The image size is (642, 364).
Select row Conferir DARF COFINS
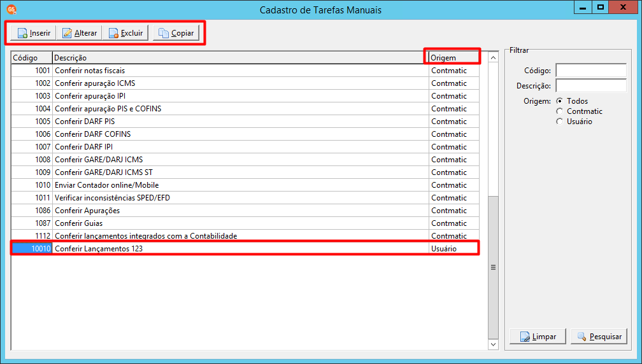point(245,134)
